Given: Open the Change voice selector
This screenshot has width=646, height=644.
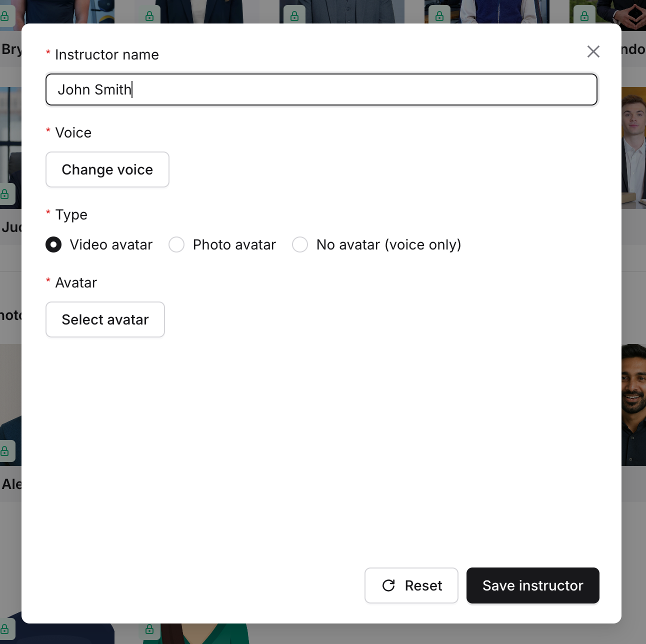Looking at the screenshot, I should 107,169.
